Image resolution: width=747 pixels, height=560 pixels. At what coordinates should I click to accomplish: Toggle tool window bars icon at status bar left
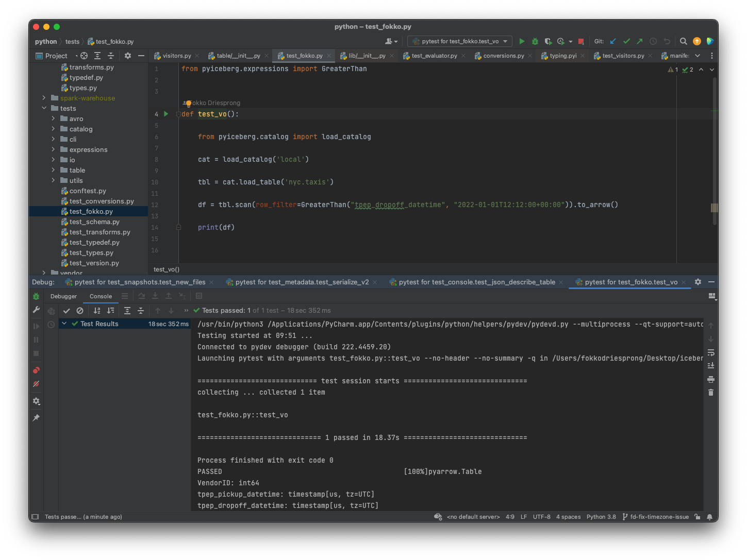pyautogui.click(x=35, y=517)
